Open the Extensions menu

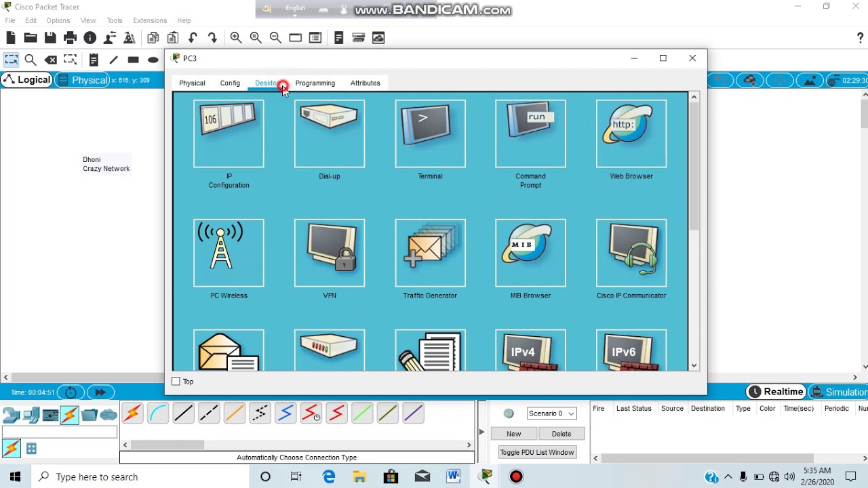150,20
